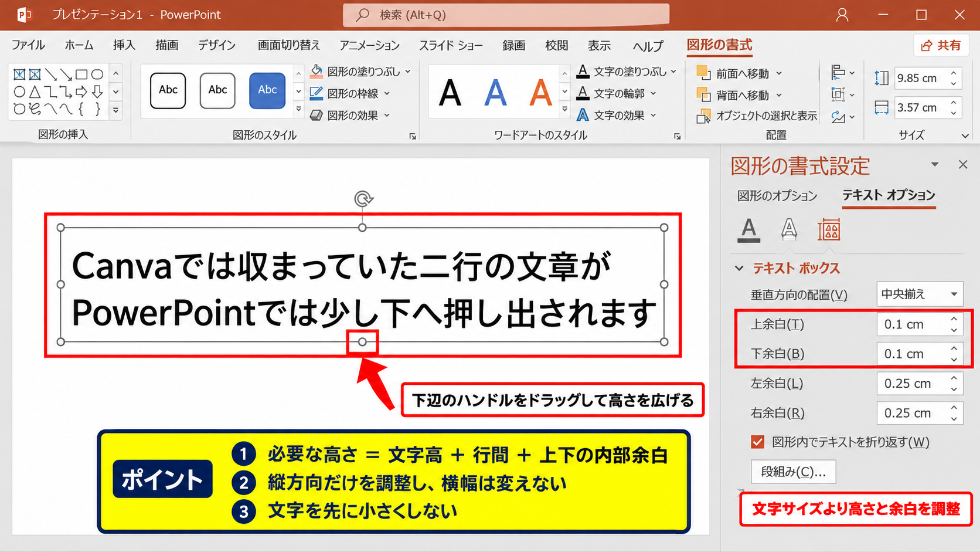Open 垂直方向の配置 dropdown set to 中央揃え
The width and height of the screenshot is (980, 552).
pyautogui.click(x=920, y=294)
